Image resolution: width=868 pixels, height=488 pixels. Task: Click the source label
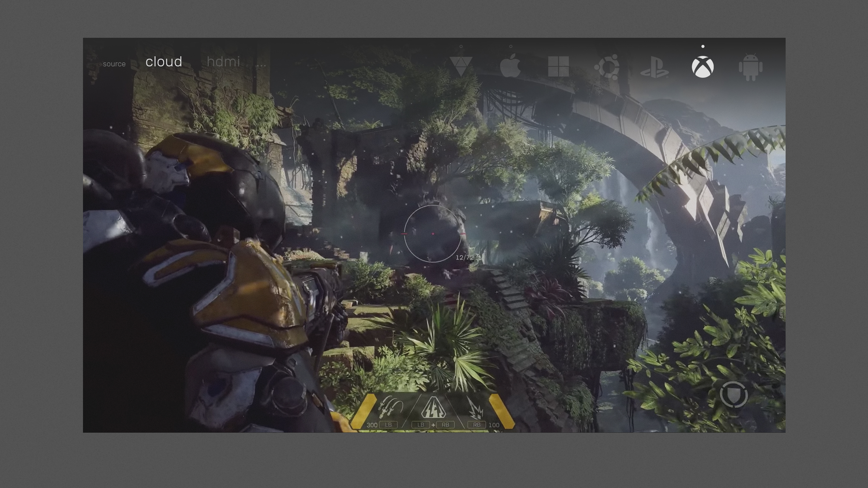click(114, 64)
